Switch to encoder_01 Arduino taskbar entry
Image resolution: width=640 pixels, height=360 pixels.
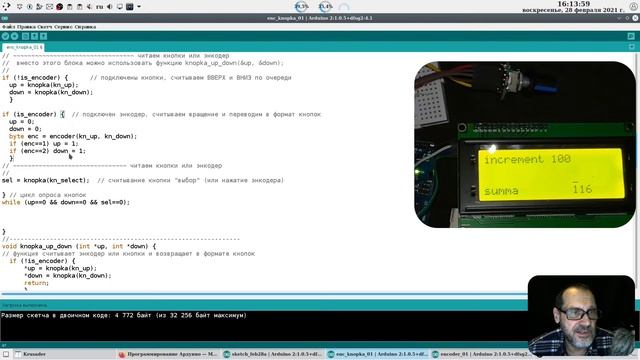(x=480, y=354)
